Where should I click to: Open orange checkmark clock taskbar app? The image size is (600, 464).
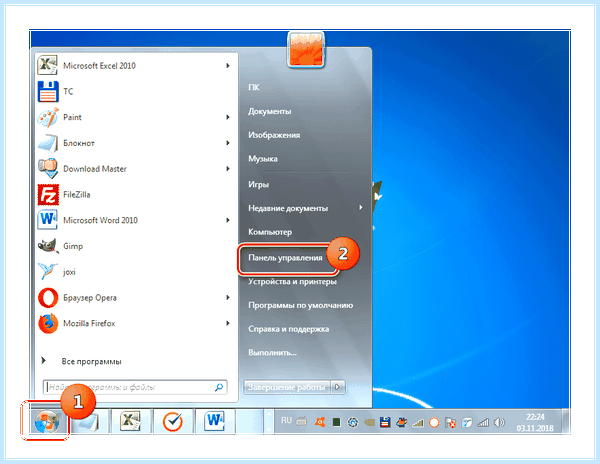pos(173,422)
